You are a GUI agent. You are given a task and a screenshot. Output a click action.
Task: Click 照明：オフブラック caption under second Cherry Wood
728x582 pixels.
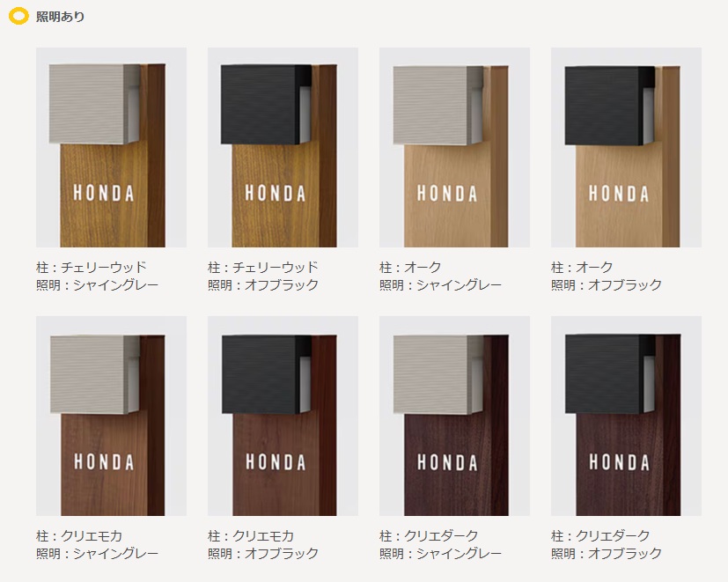[x=263, y=284]
